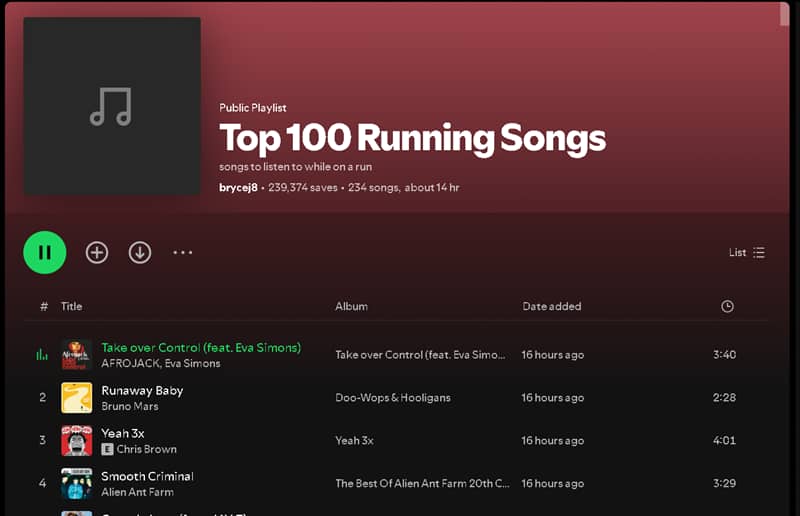Open more options for this playlist
The image size is (800, 516).
pyautogui.click(x=183, y=252)
